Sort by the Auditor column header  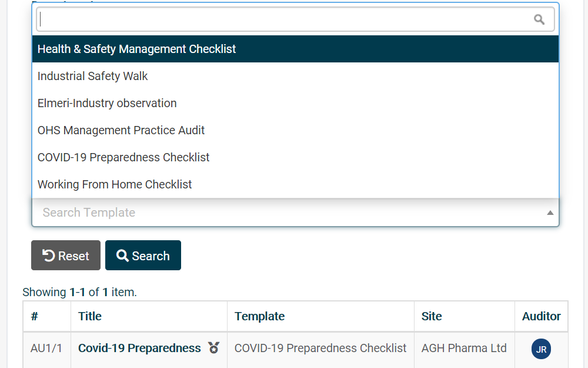click(x=541, y=316)
